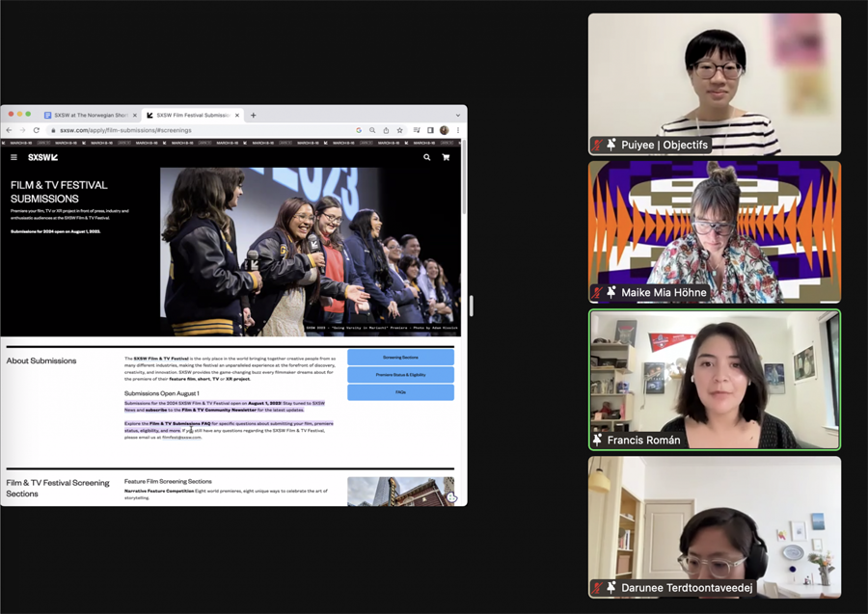Click the Premiere Status & Eligibility button
868x614 pixels.
(x=400, y=375)
